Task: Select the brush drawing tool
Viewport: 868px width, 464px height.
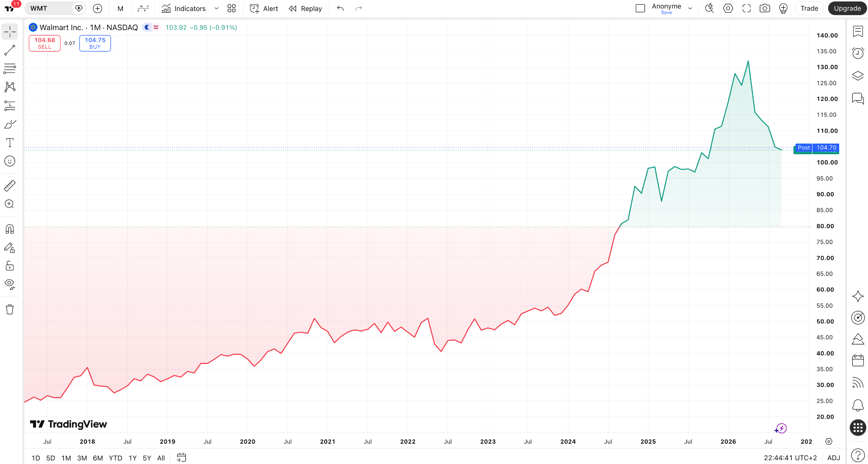Action: pos(10,124)
